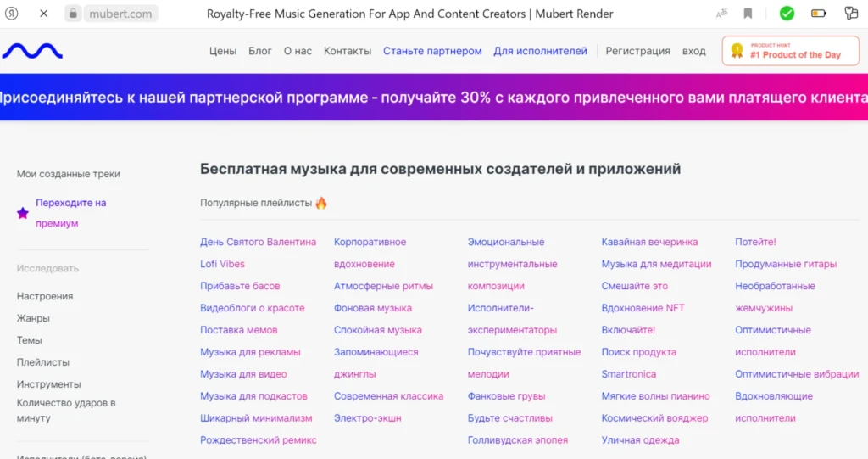The width and height of the screenshot is (868, 459).
Task: Click the Регистрация link
Action: [637, 51]
